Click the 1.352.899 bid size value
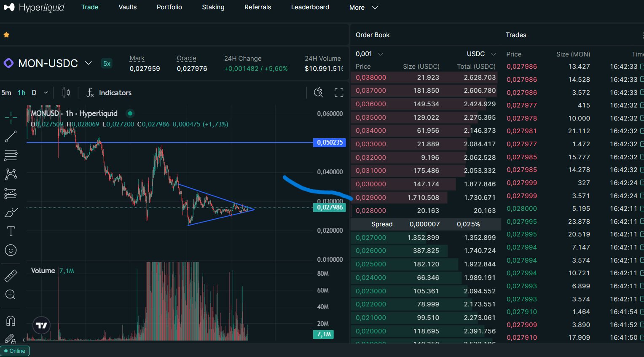This screenshot has width=644, height=357. [x=423, y=238]
